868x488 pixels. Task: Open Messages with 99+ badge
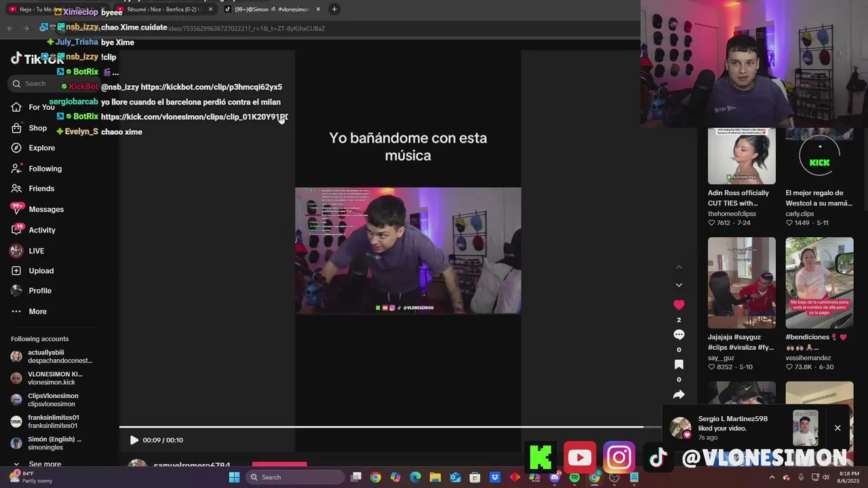pos(37,209)
